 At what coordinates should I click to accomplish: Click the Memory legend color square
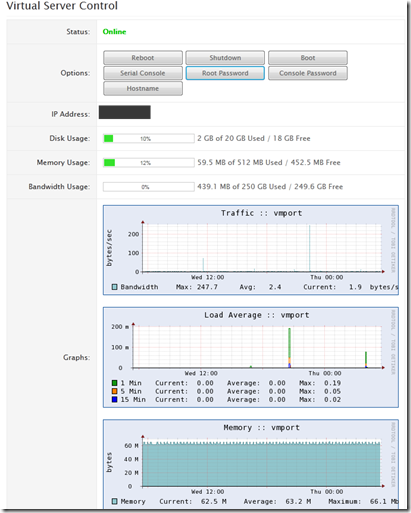pyautogui.click(x=114, y=501)
